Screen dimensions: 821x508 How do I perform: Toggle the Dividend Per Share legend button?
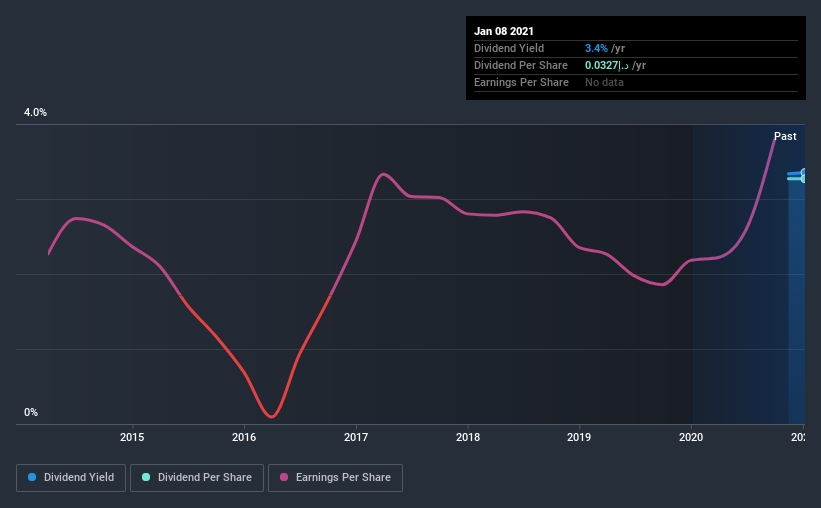coord(197,478)
